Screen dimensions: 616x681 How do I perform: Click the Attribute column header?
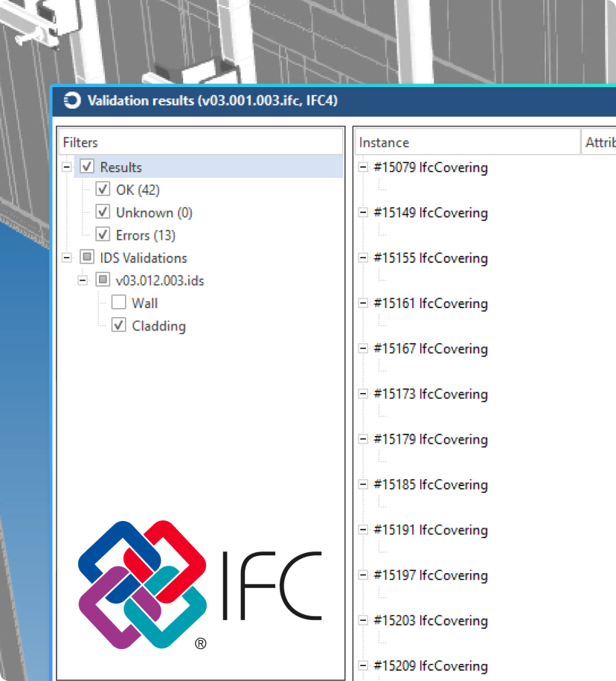pyautogui.click(x=599, y=142)
